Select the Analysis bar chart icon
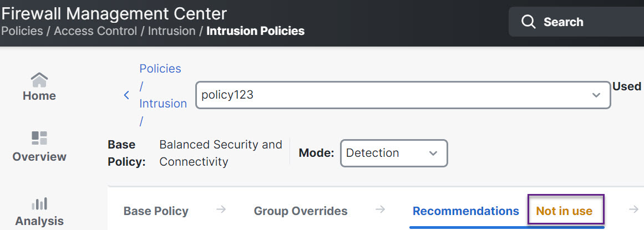Image resolution: width=644 pixels, height=230 pixels. click(x=39, y=203)
